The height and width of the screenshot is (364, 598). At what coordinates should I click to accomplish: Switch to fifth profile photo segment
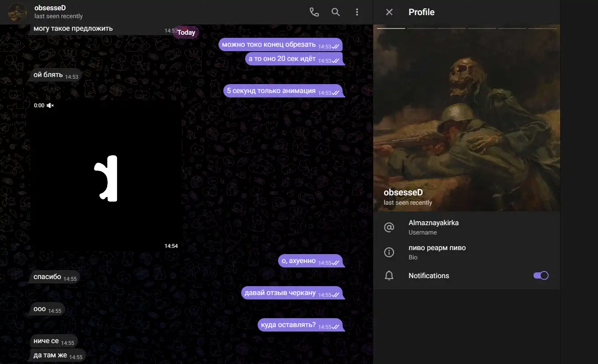(x=512, y=28)
